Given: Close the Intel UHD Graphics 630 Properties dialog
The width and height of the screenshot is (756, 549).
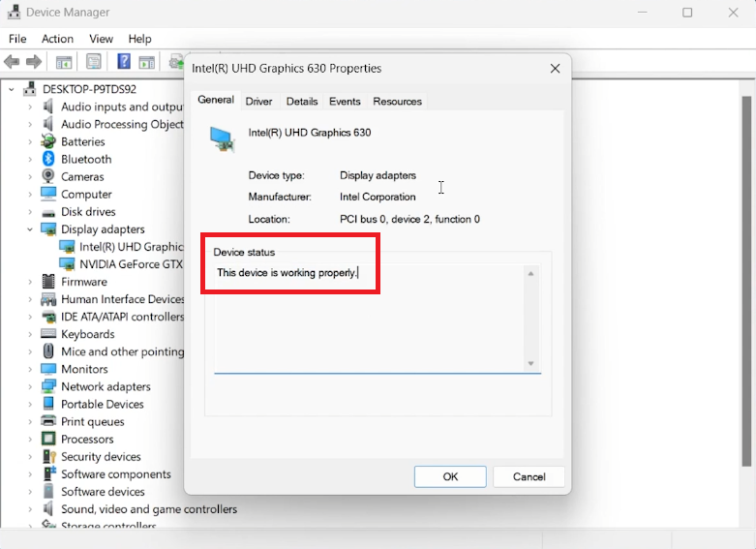Looking at the screenshot, I should coord(555,69).
